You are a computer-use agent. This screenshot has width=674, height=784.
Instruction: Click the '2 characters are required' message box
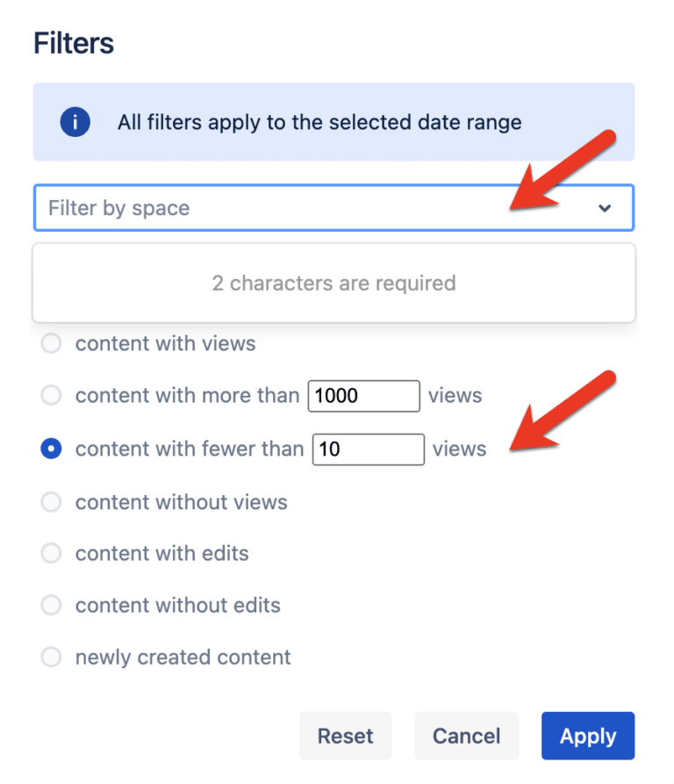pos(334,283)
